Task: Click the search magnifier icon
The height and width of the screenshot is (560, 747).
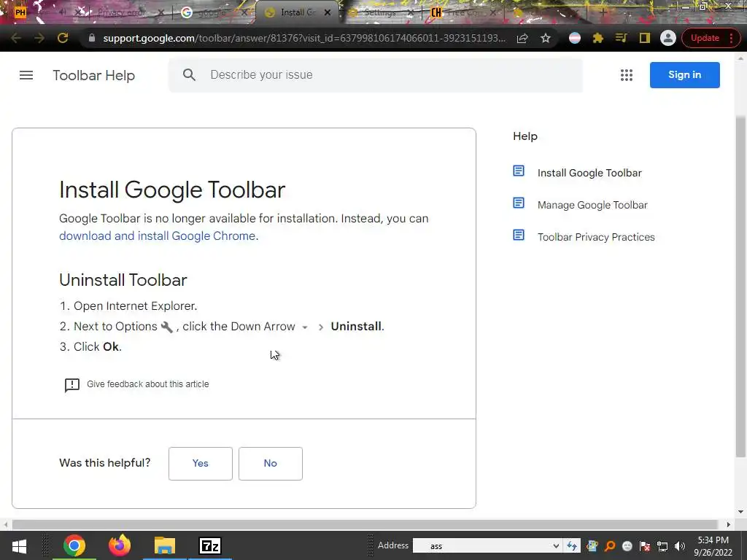Action: (189, 75)
